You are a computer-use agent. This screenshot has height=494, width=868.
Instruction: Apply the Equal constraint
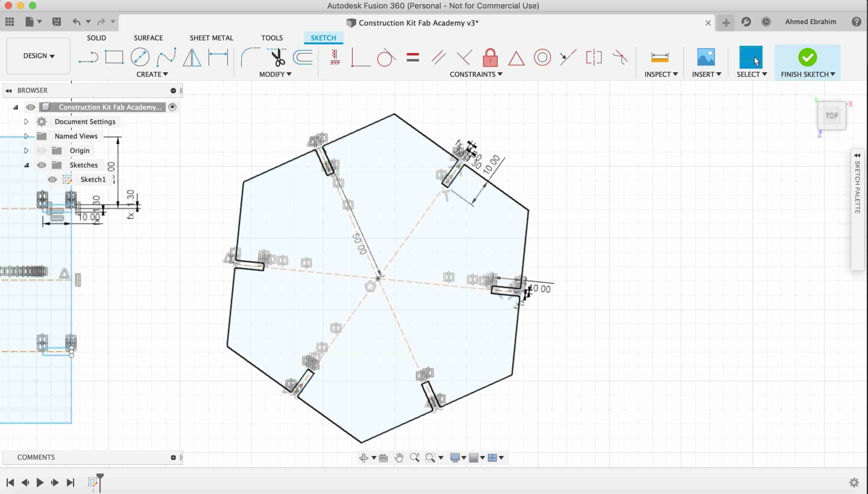413,57
